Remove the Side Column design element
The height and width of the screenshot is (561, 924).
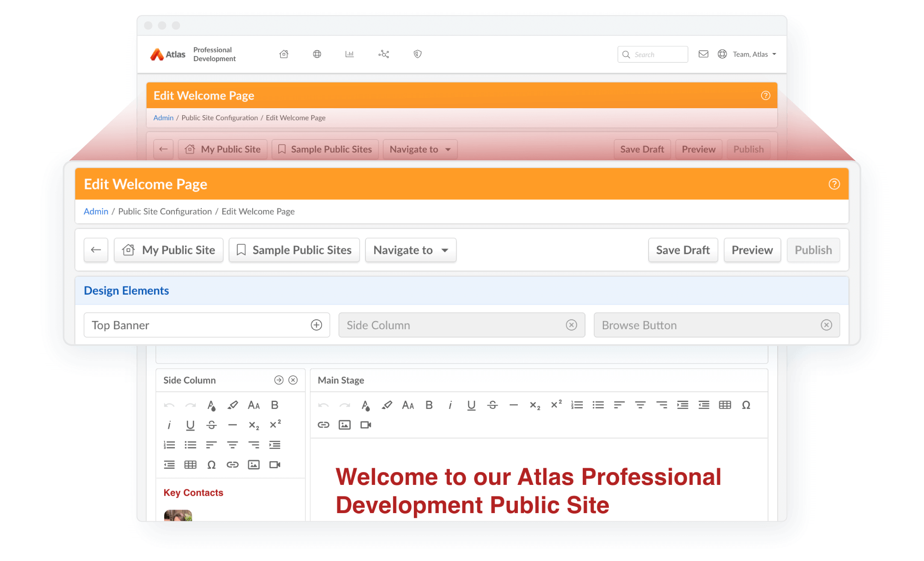571,325
